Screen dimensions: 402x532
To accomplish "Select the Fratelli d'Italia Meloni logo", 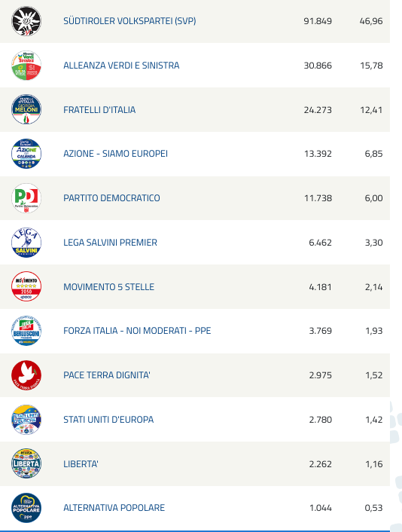I will 26,109.
